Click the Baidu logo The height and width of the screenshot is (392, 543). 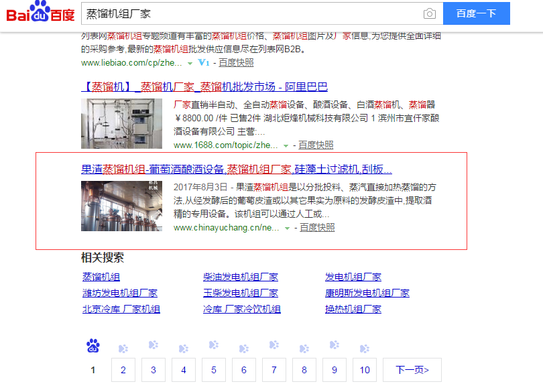39,13
